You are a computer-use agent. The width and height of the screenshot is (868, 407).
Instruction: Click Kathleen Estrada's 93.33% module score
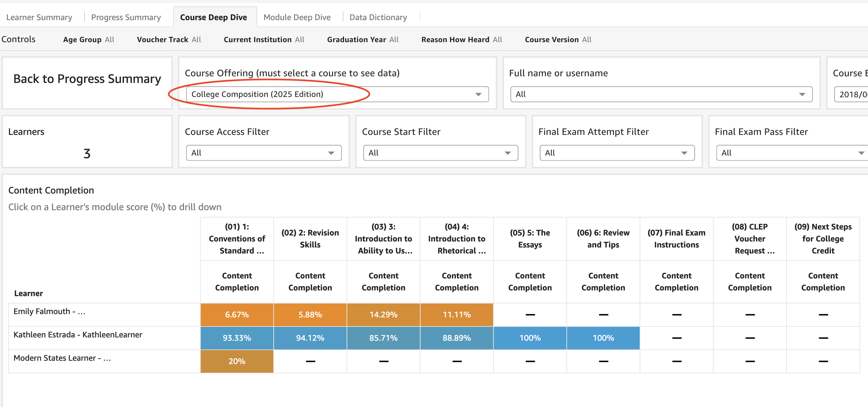(x=237, y=337)
